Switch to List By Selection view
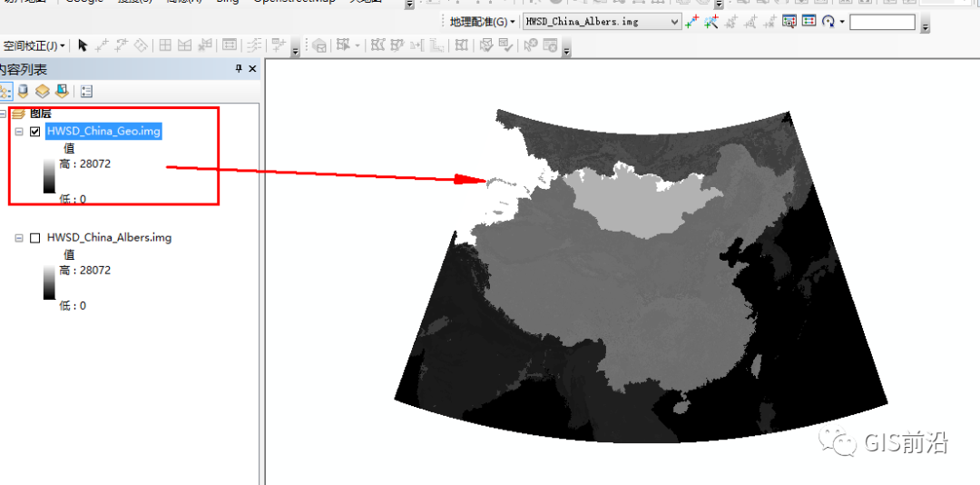 point(62,92)
